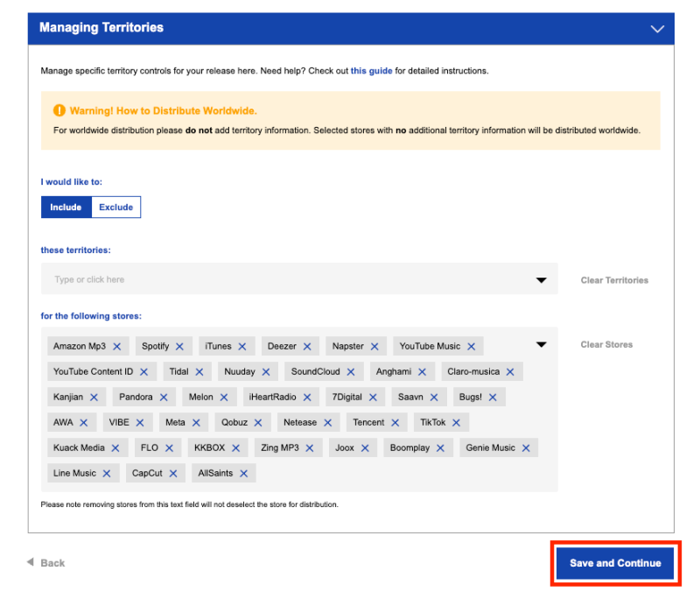
Task: Remove the Amazon Mp3 store tag
Action: tap(117, 346)
